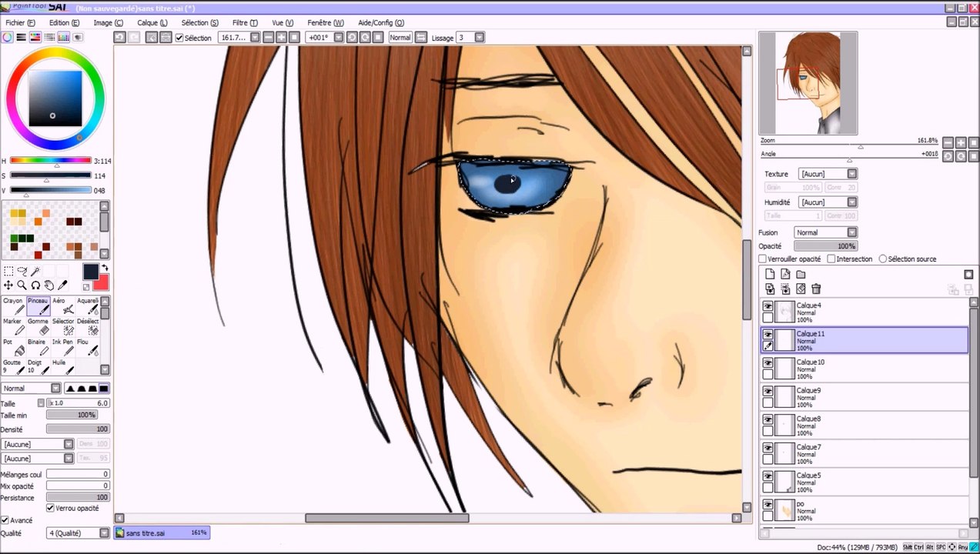The image size is (980, 554).
Task: Toggle the Avancé checkbox
Action: point(5,520)
